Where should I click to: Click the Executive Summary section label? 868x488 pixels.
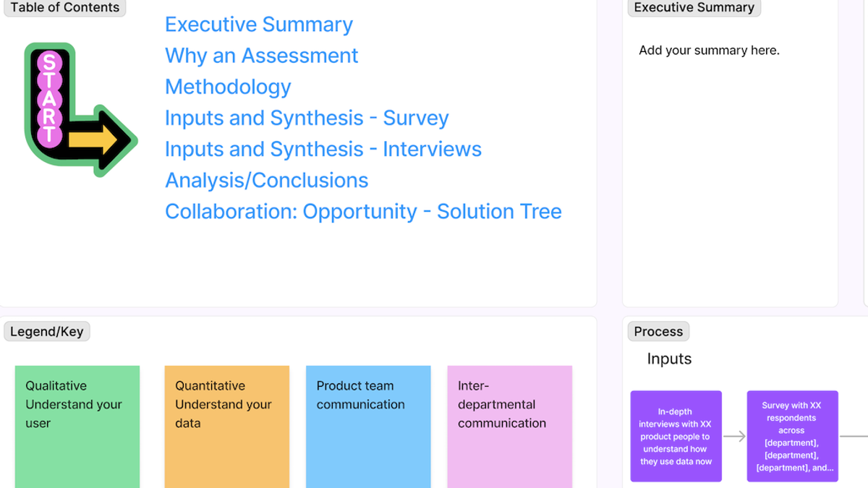pos(693,7)
